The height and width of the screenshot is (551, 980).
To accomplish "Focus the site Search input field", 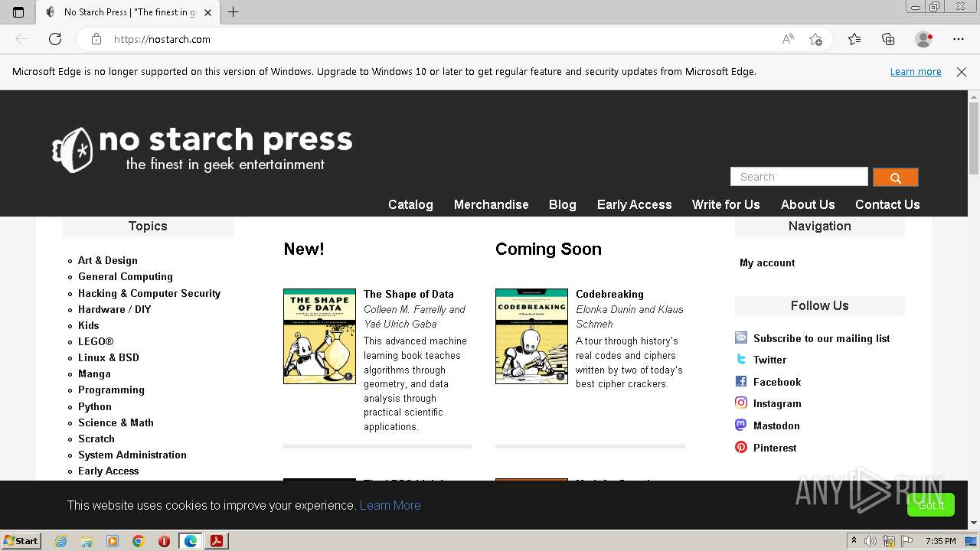I will click(x=799, y=177).
